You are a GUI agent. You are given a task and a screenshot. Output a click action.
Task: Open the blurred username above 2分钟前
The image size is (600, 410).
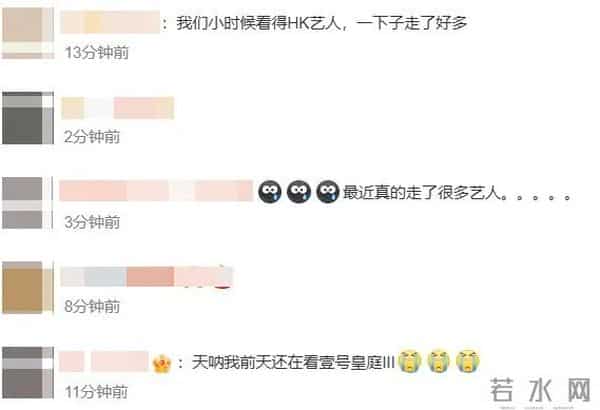pyautogui.click(x=118, y=108)
